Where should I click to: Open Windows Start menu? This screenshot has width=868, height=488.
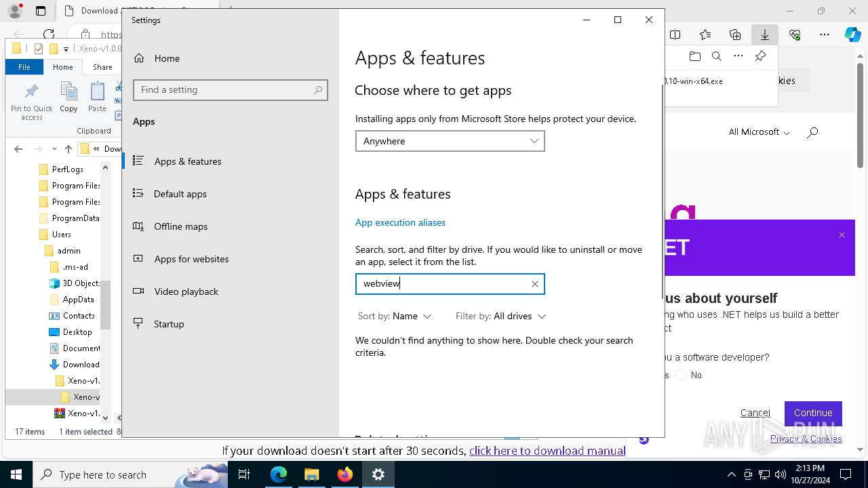16,474
